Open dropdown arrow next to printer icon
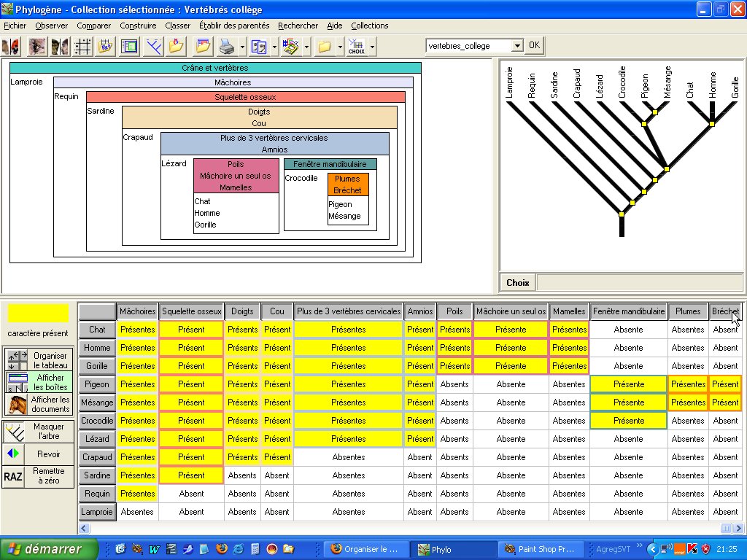The width and height of the screenshot is (747, 560). pos(241,47)
